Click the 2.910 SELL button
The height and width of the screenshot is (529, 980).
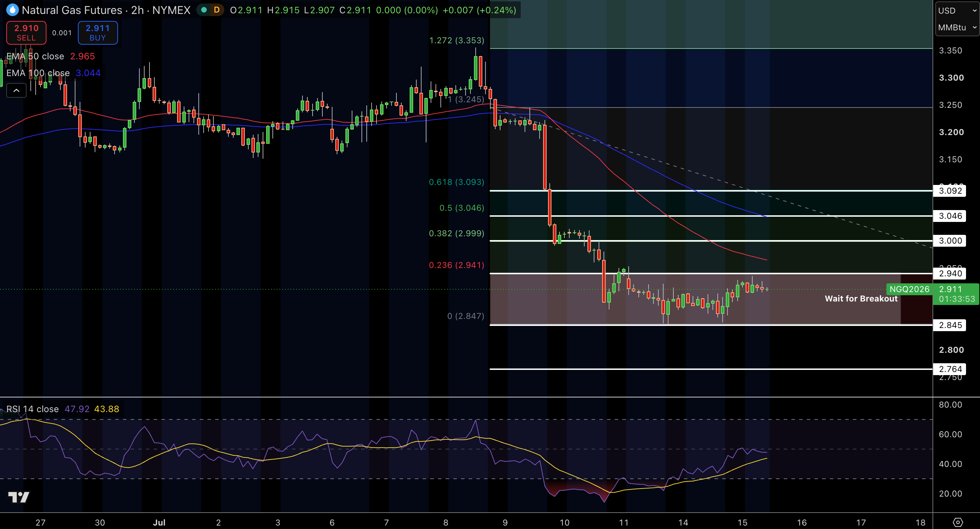pos(26,33)
